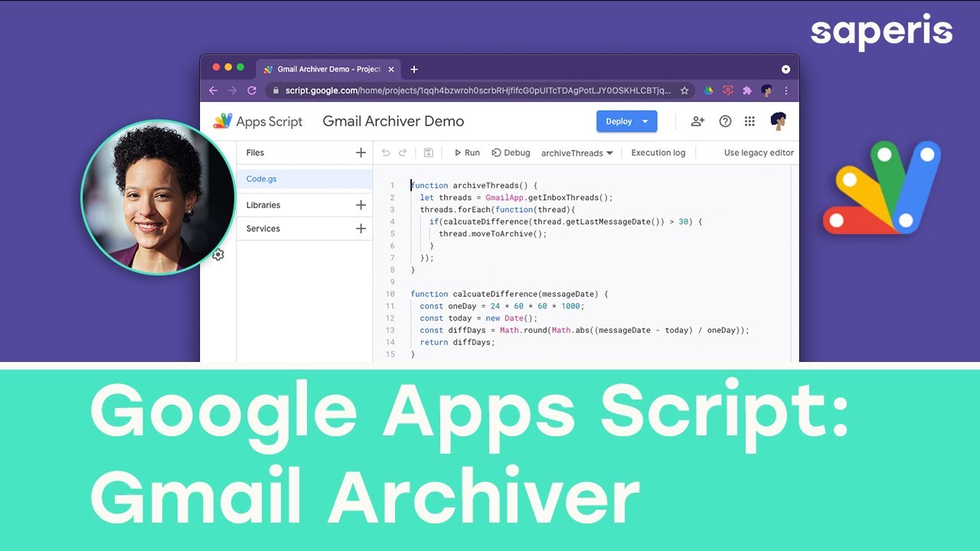The width and height of the screenshot is (980, 551).
Task: Add a library with the plus icon
Action: pyautogui.click(x=361, y=205)
